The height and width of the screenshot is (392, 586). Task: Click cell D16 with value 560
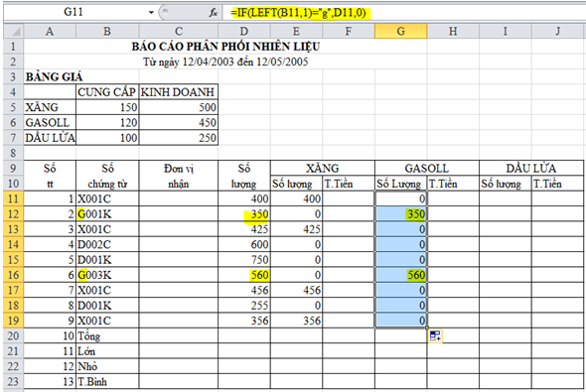(x=244, y=275)
